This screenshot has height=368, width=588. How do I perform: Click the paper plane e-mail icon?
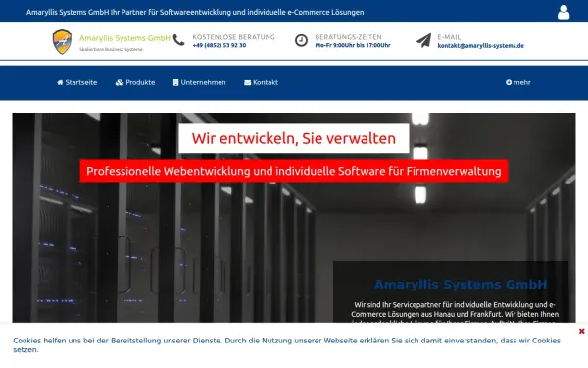[423, 40]
